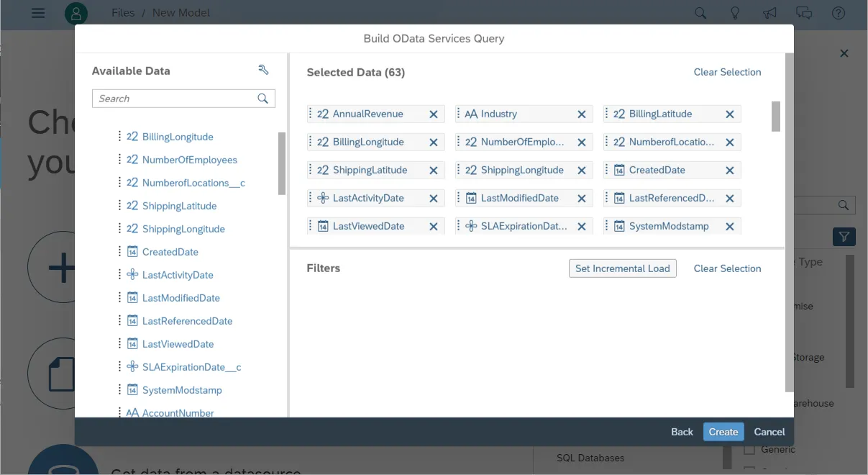
Task: Click the user profile avatar icon
Action: coord(76,13)
